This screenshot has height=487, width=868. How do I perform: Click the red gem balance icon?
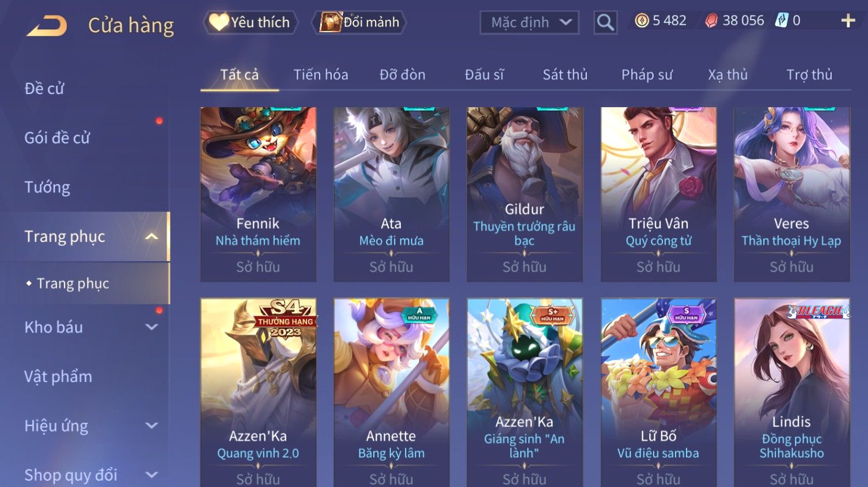click(x=712, y=21)
